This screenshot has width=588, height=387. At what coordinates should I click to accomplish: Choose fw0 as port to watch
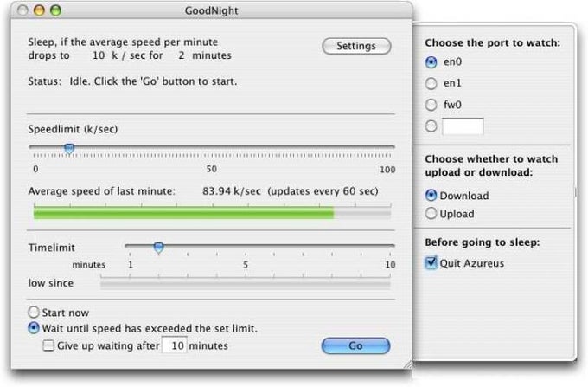coord(431,105)
